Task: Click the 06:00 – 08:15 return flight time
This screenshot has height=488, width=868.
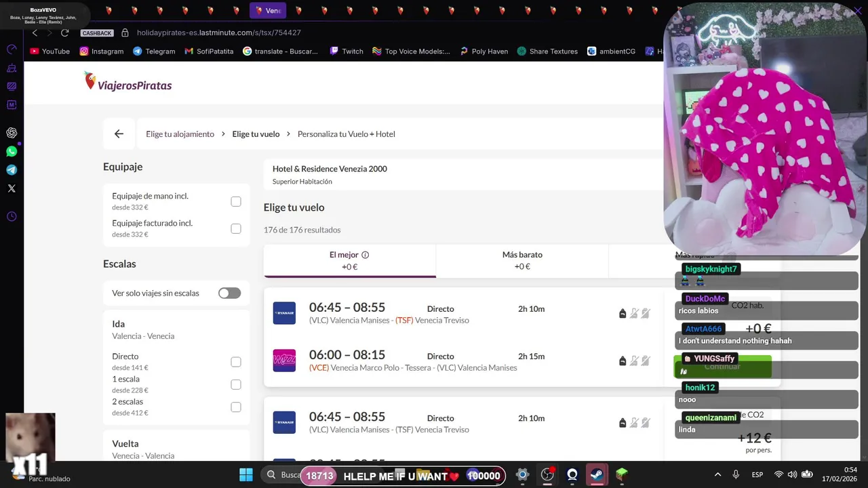Action: pos(347,354)
